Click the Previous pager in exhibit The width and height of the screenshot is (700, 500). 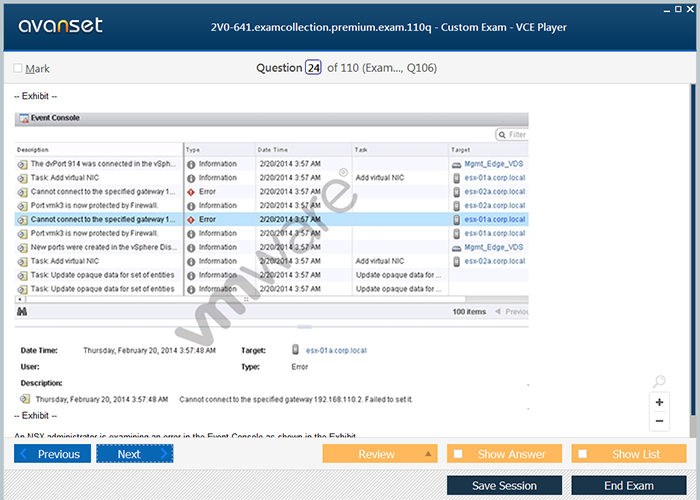(512, 312)
